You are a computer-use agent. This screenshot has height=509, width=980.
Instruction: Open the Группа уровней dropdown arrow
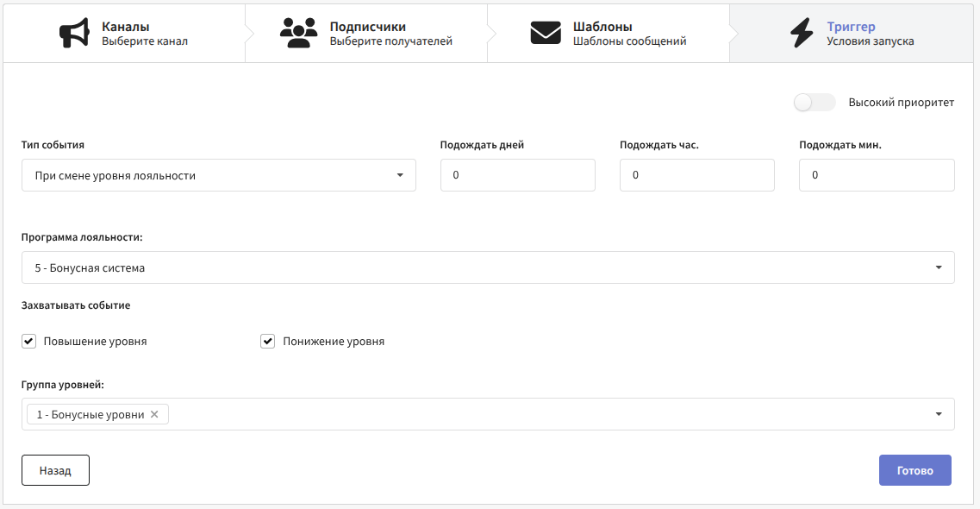pyautogui.click(x=938, y=414)
